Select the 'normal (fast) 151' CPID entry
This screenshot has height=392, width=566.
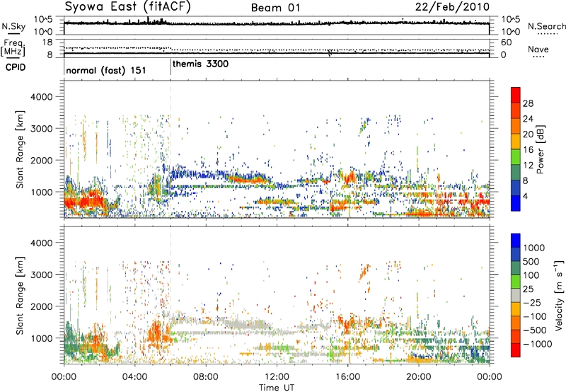tap(105, 70)
